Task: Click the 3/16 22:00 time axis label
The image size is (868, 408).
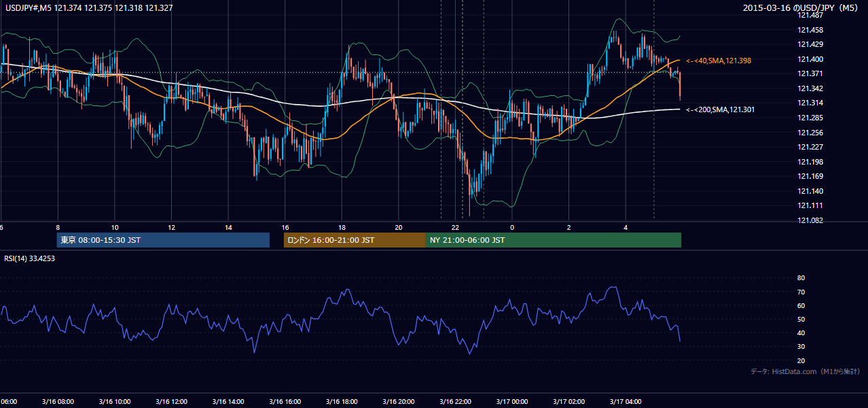Action: [455, 402]
